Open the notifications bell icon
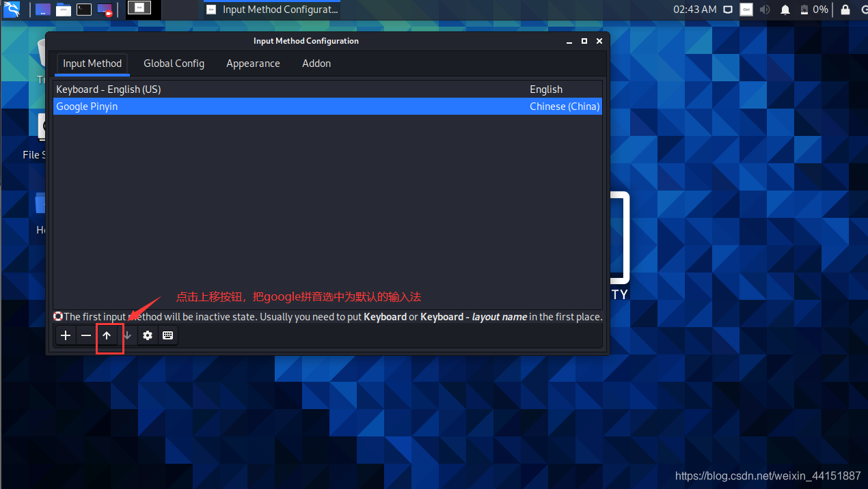This screenshot has height=489, width=868. [x=785, y=10]
